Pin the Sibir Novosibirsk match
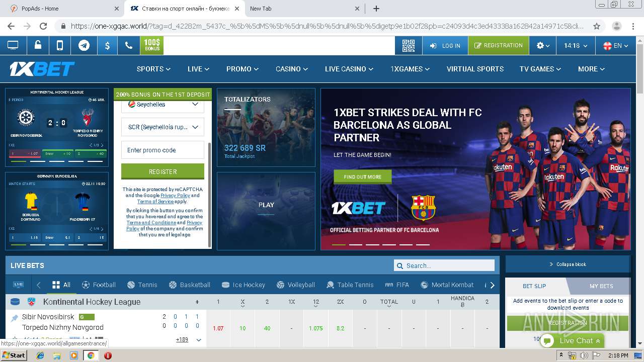 click(15, 318)
